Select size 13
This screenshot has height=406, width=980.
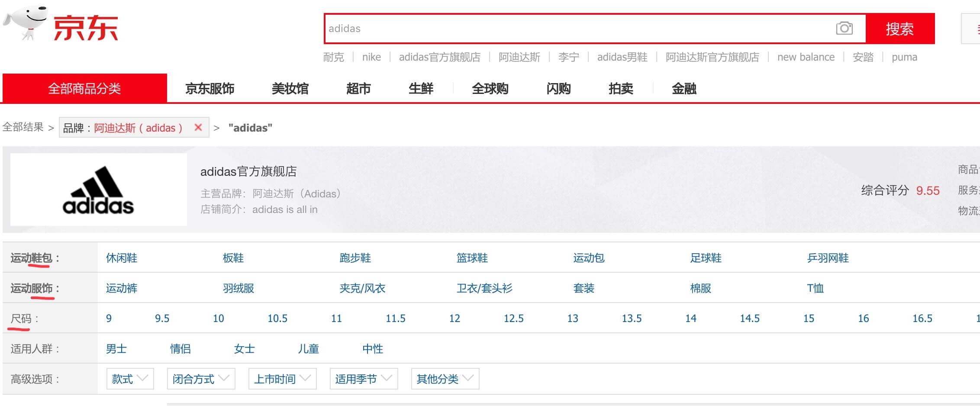click(x=573, y=319)
